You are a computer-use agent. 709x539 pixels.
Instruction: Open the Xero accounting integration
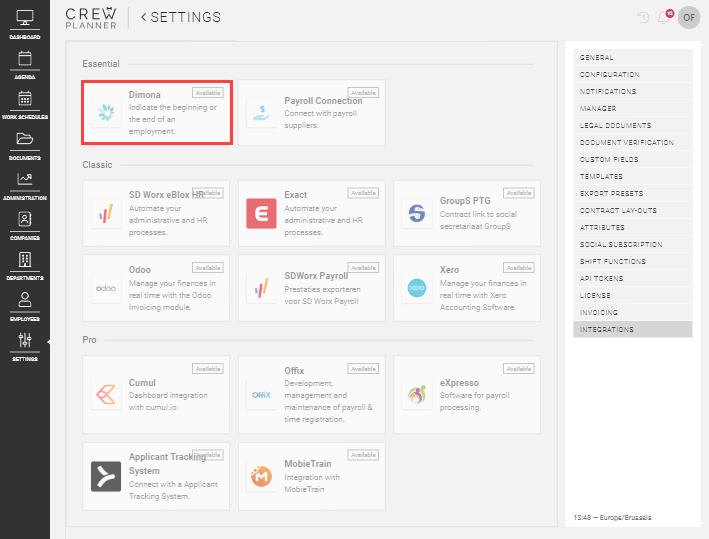(x=467, y=288)
